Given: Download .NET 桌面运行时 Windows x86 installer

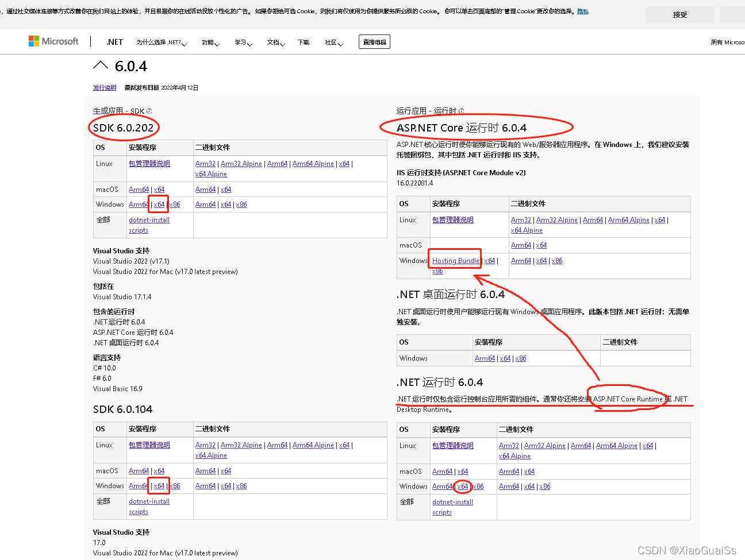Looking at the screenshot, I should (x=521, y=358).
